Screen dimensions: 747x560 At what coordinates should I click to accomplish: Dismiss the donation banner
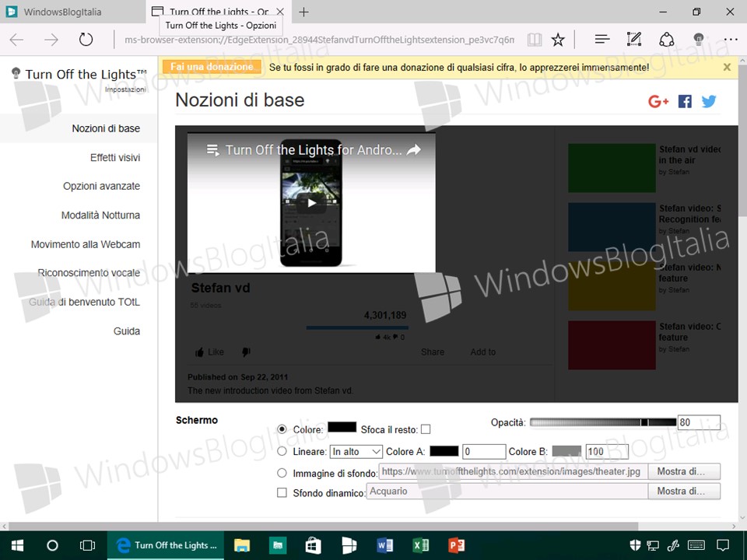click(727, 67)
